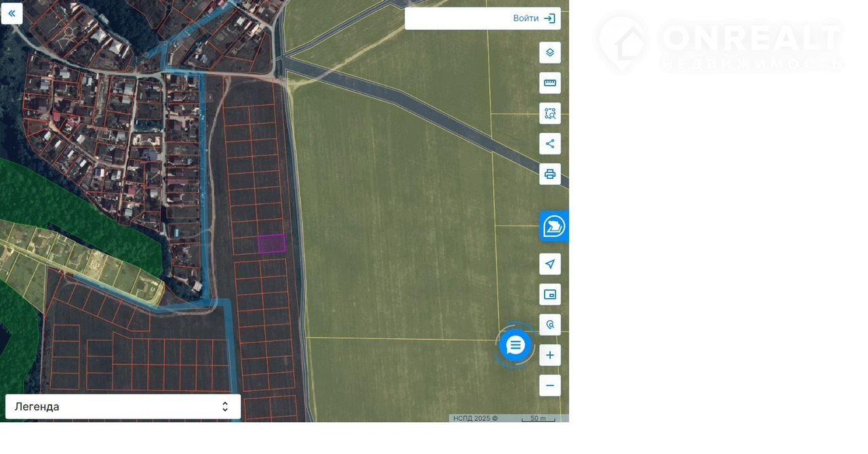This screenshot has width=868, height=454.
Task: Open the support chat bubble
Action: [515, 346]
